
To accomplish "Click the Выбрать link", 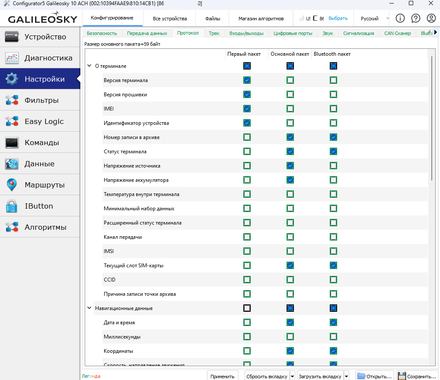I will tap(338, 18).
